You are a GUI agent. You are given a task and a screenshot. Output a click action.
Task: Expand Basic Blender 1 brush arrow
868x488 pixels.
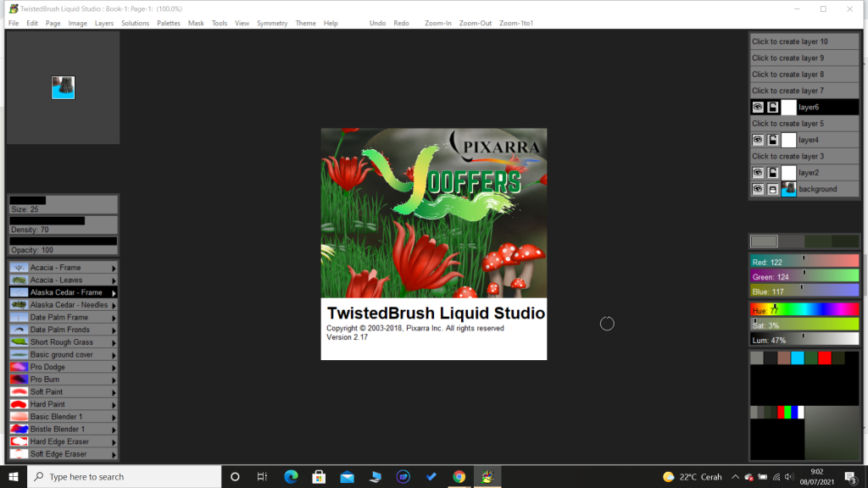click(114, 417)
